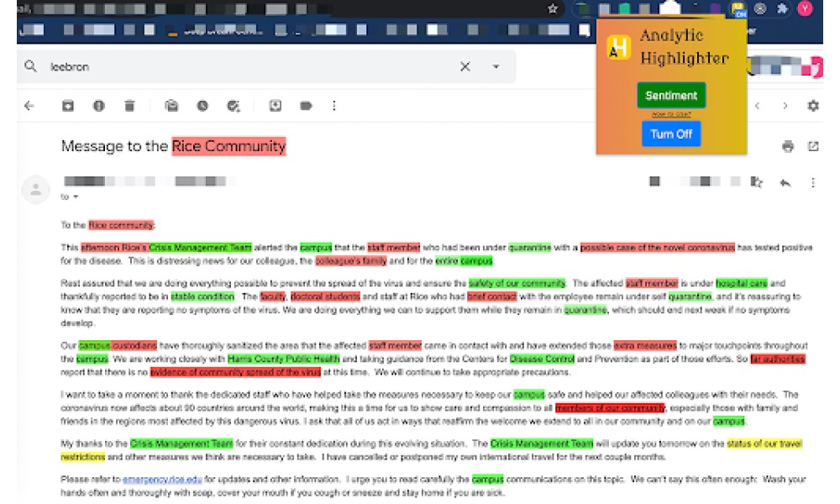This screenshot has height=504, width=840.
Task: Add this email to Tasks
Action: click(x=233, y=106)
